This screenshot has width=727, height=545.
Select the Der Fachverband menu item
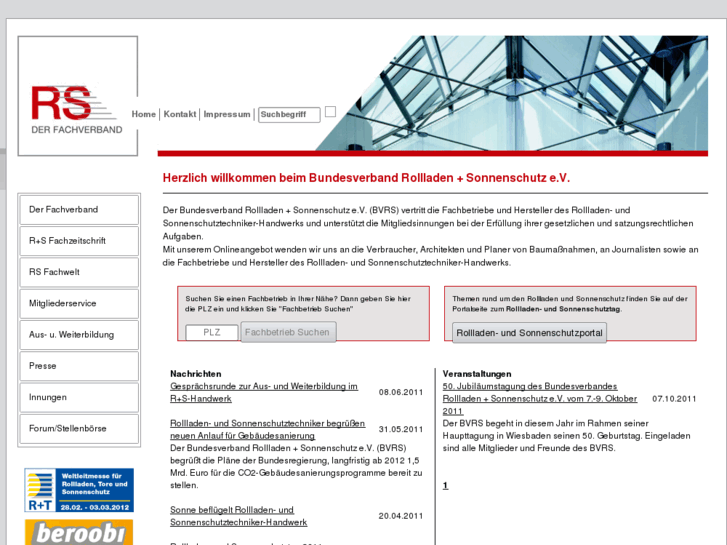coord(79,210)
